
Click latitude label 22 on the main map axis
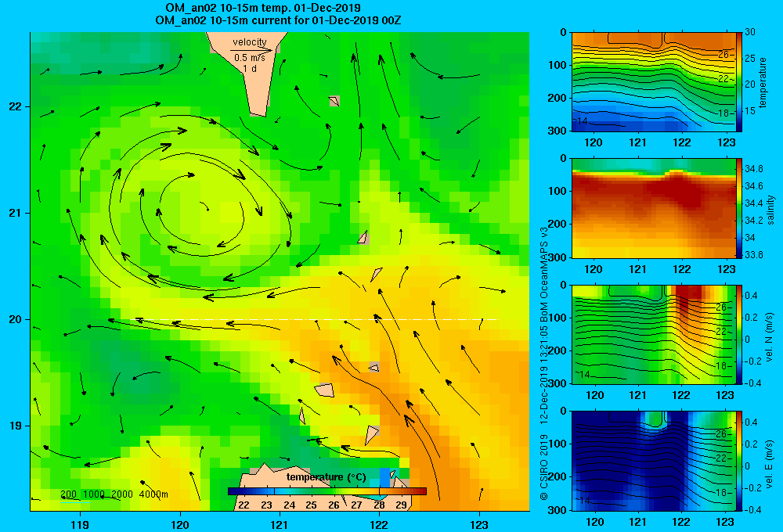click(x=16, y=107)
